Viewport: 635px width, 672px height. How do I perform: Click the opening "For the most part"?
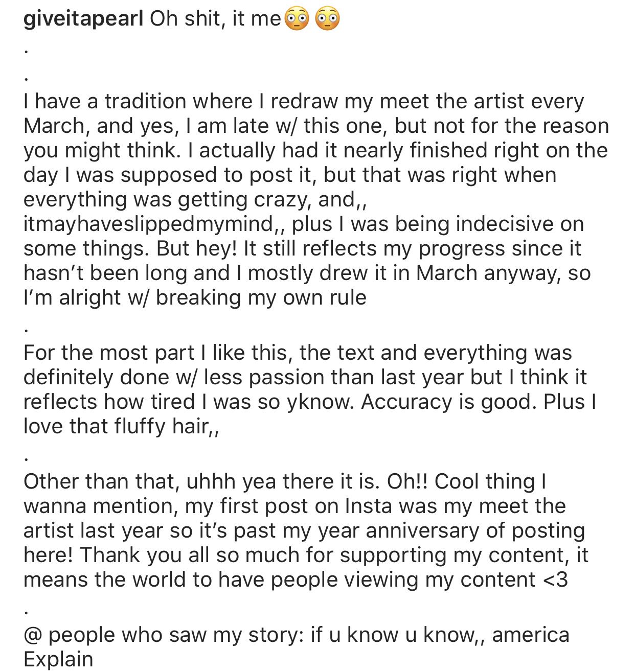[x=108, y=353]
